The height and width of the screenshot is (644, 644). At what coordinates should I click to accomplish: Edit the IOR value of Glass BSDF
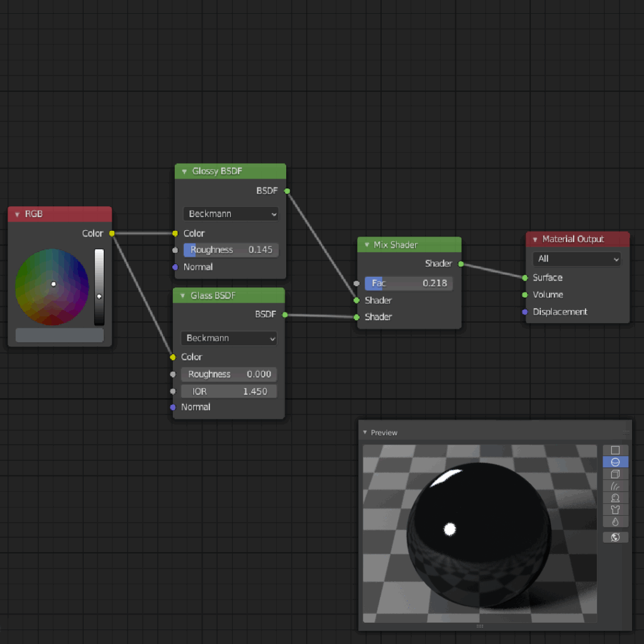(229, 391)
